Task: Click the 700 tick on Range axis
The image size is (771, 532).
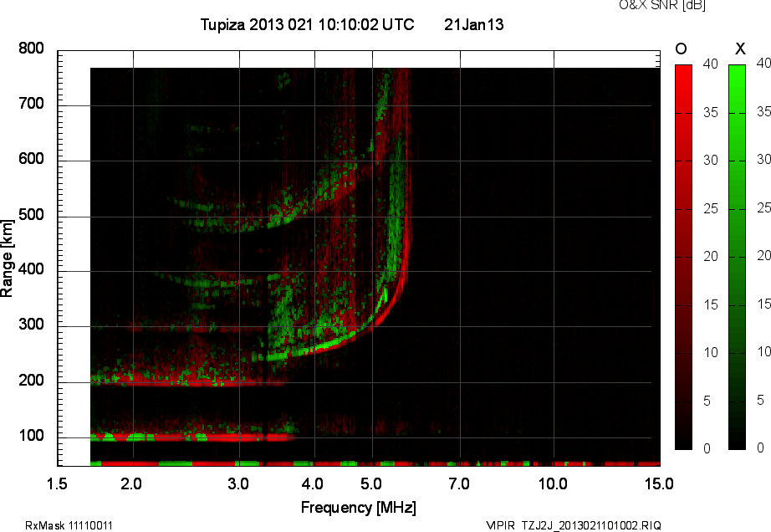Action: [32, 104]
